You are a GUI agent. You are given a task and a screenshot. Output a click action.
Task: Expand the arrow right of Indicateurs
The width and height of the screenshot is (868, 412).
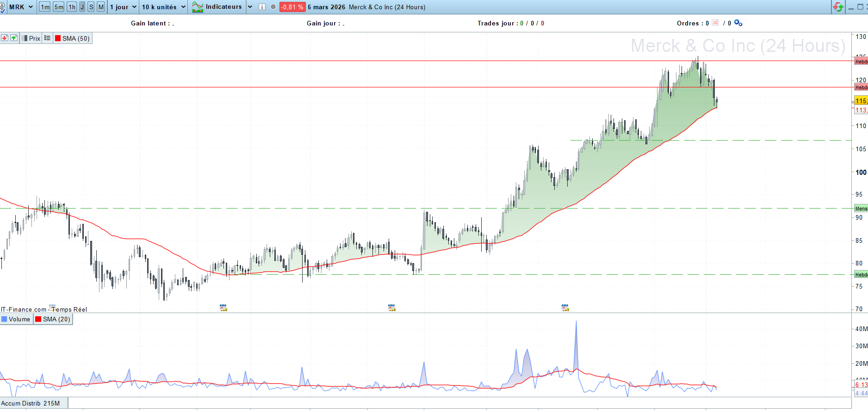(250, 7)
